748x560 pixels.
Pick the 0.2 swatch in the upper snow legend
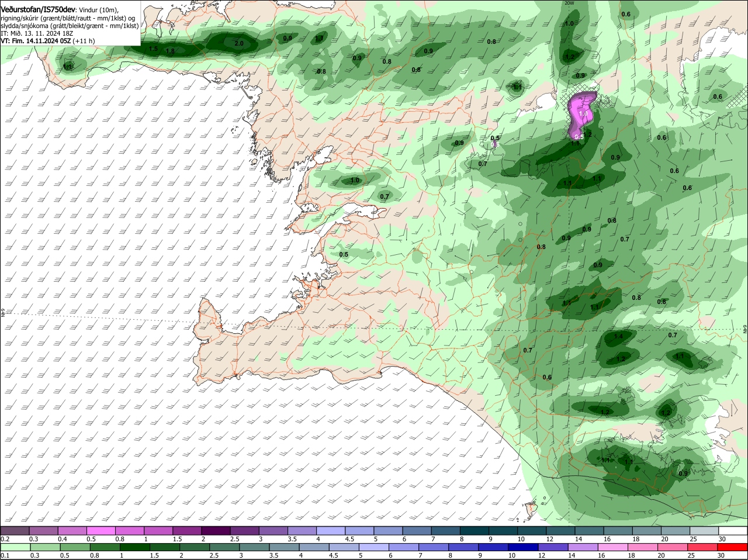[x=15, y=530]
